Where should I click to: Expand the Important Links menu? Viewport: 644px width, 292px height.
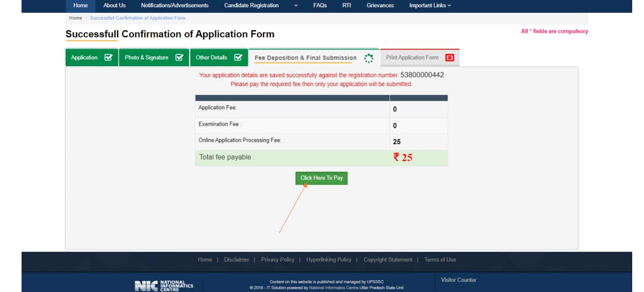point(430,6)
